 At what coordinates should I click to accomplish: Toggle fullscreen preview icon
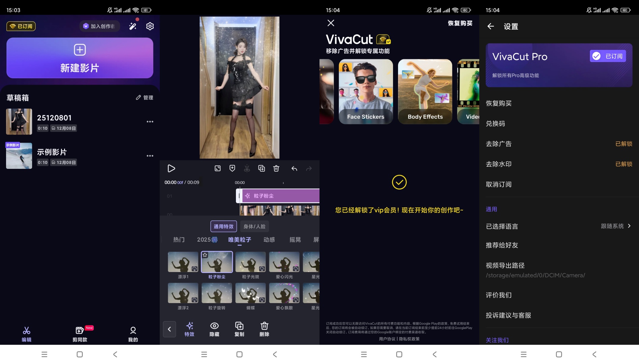[218, 168]
